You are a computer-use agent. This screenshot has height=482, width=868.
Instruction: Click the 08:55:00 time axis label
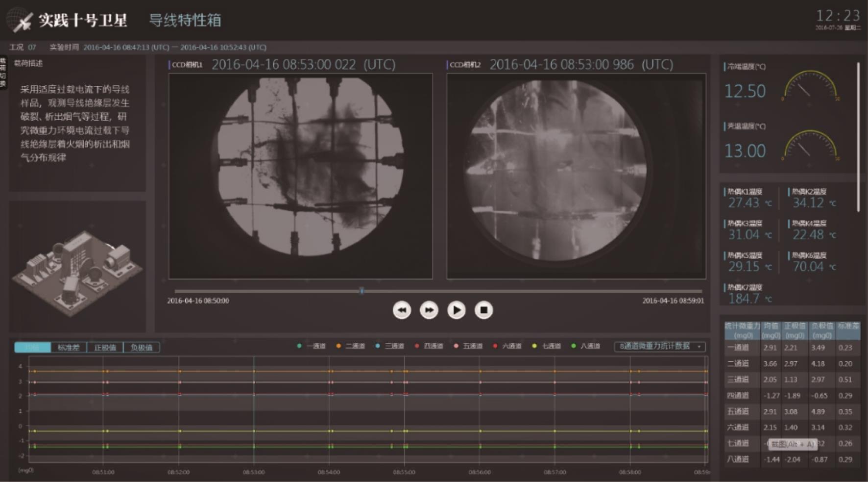point(404,472)
